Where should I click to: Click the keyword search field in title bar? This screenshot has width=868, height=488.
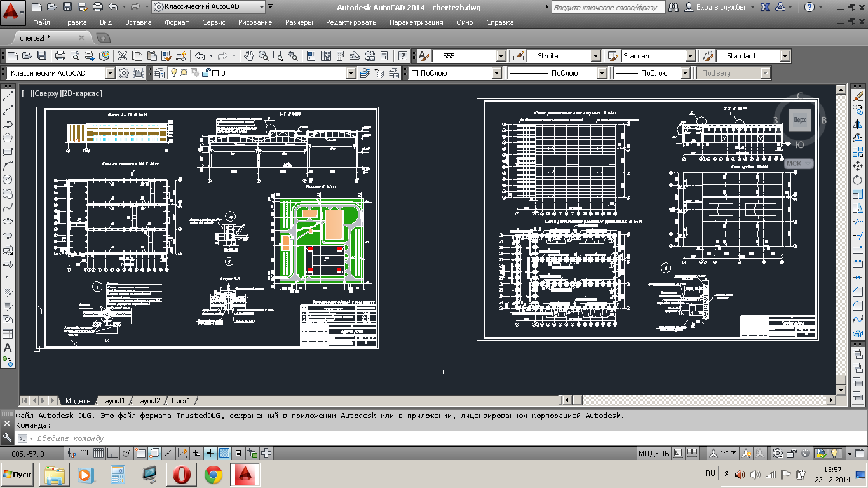click(608, 7)
